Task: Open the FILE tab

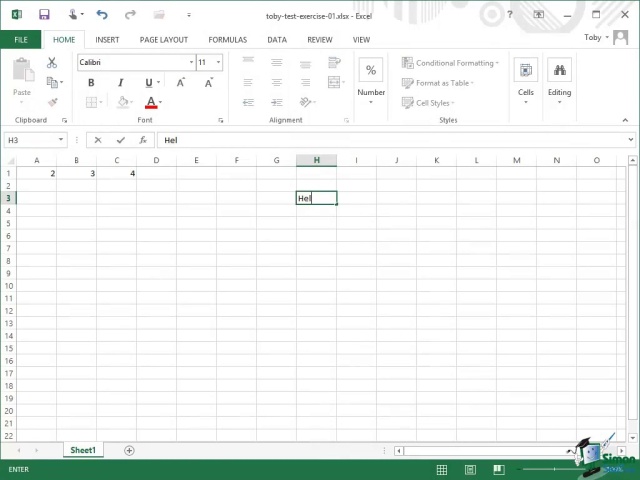Action: [x=20, y=40]
